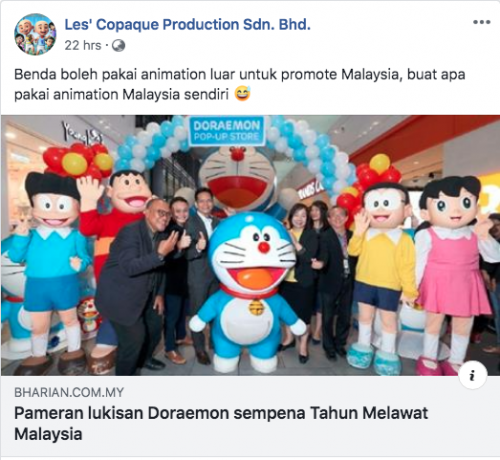Click the BHARIAN.COM.MY source domain
500x460 pixels.
point(69,392)
